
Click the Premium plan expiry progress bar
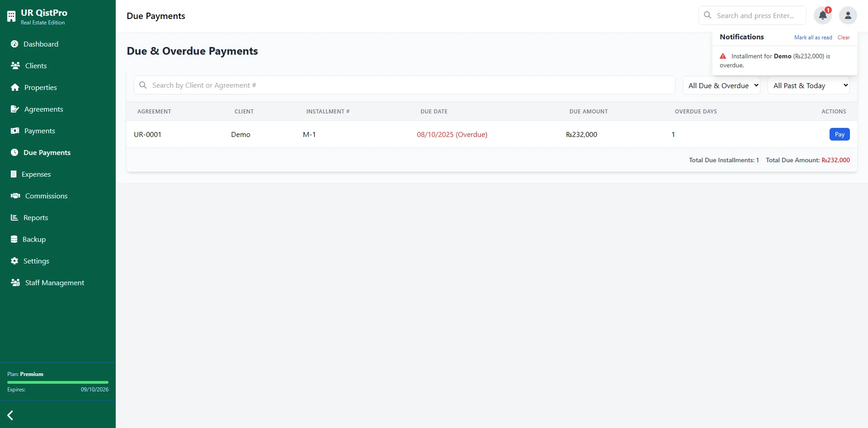pyautogui.click(x=57, y=382)
